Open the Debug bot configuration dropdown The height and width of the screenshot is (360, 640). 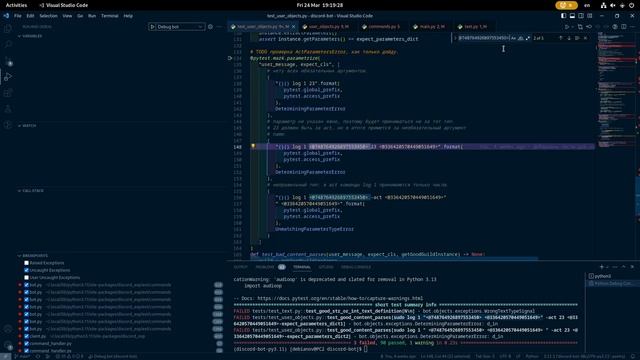[x=180, y=27]
